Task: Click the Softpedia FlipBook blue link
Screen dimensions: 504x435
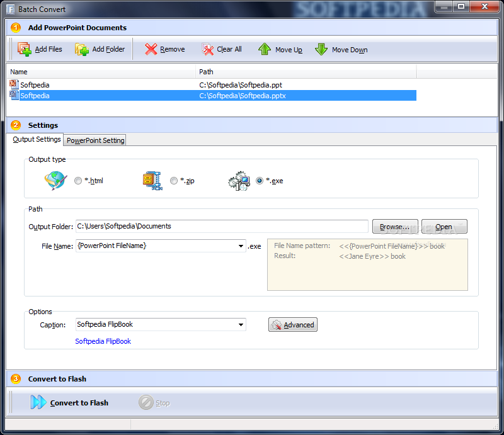Action: tap(103, 341)
